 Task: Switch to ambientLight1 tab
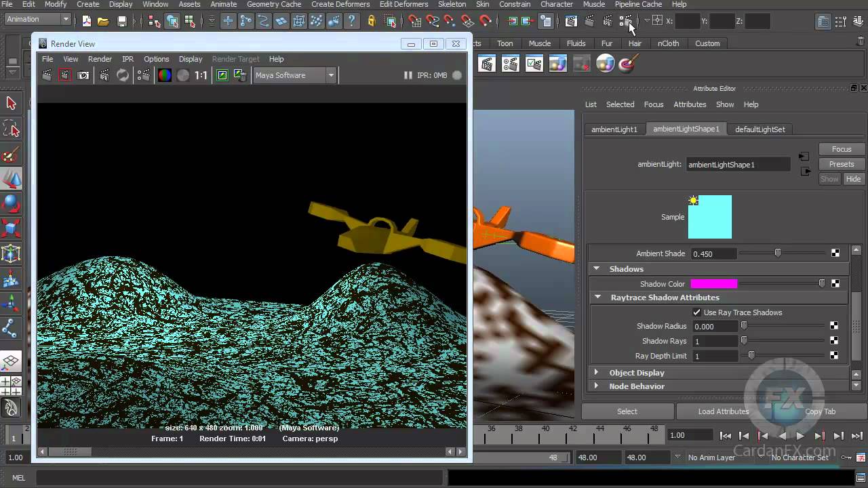tap(614, 129)
